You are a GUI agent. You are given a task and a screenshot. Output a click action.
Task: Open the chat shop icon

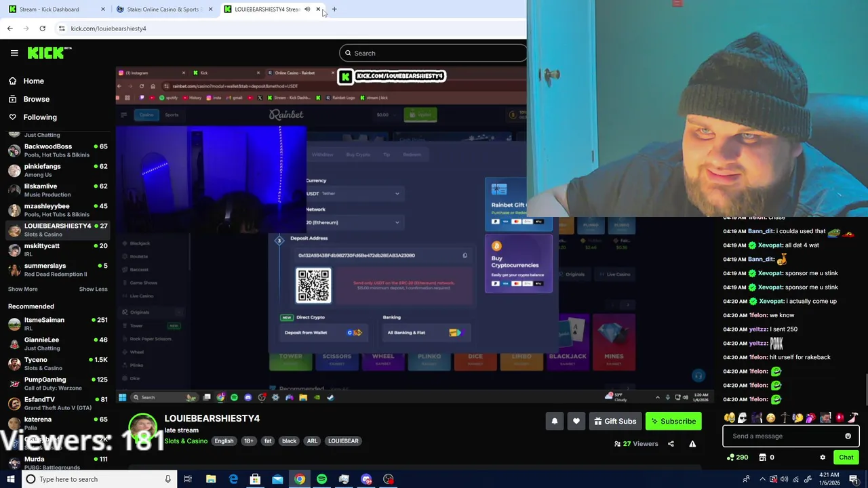762,457
